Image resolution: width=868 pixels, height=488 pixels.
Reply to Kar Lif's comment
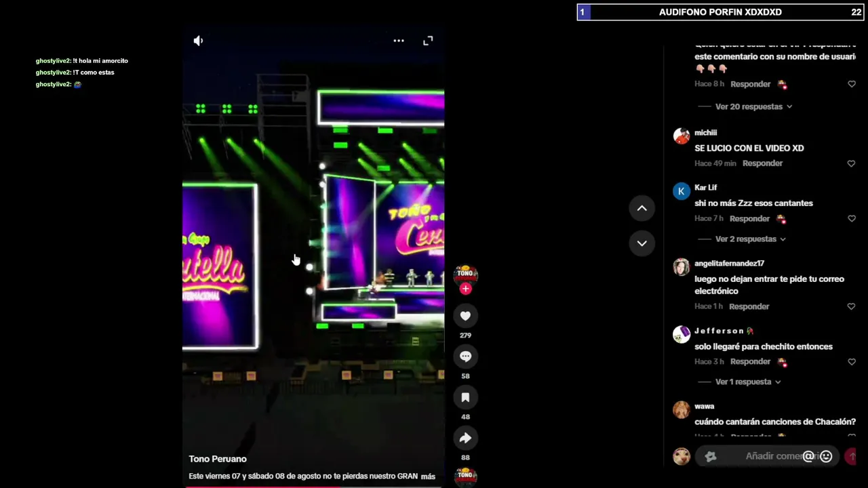(750, 219)
